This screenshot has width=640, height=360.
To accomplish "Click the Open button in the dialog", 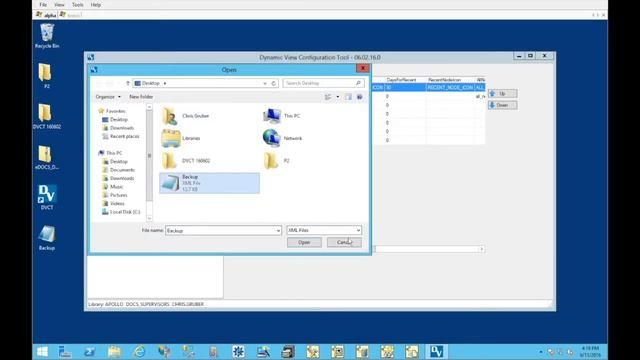I will coord(304,242).
